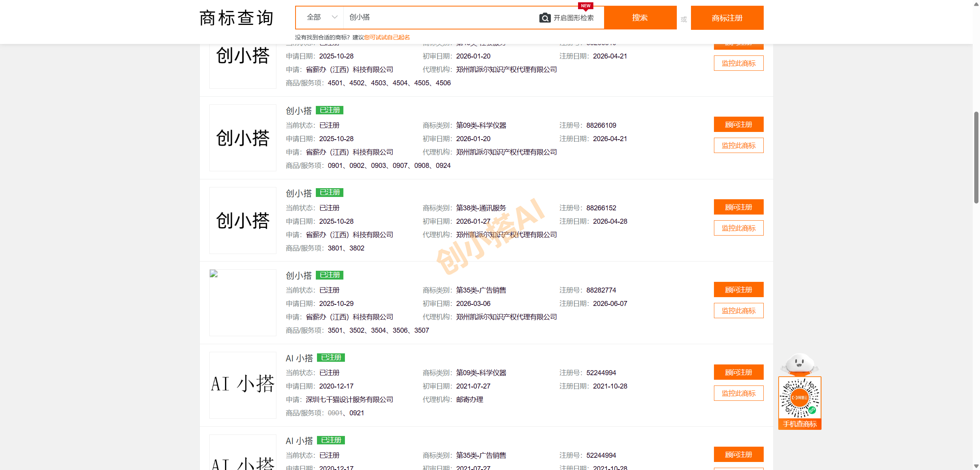Open the 全部 category dropdown

point(322,17)
